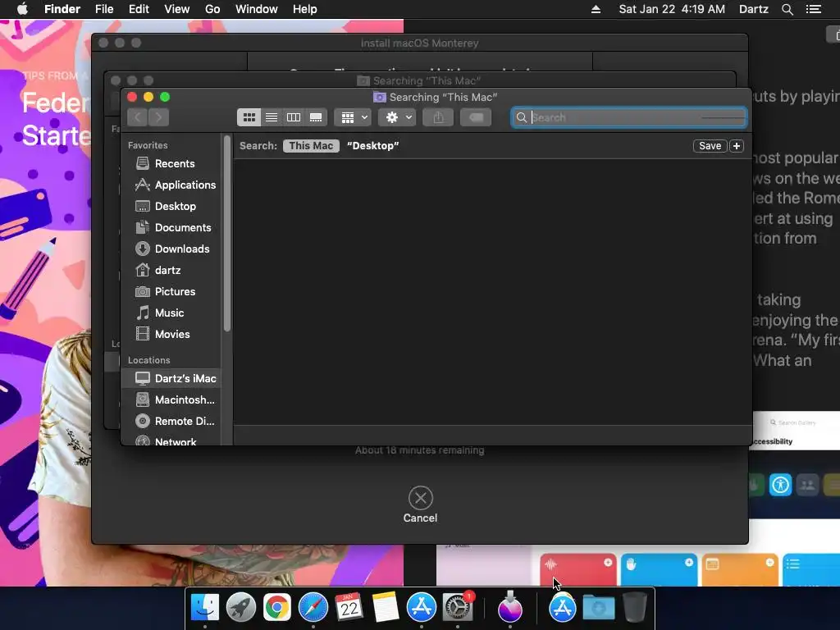Open Documents in the sidebar
840x630 pixels.
click(171, 228)
